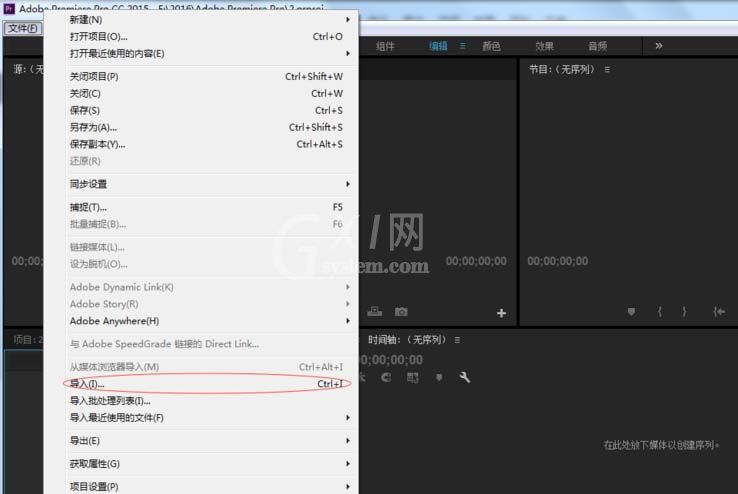The width and height of the screenshot is (738, 494).
Task: Switch to the 颜色 workspace tab
Action: tap(491, 46)
